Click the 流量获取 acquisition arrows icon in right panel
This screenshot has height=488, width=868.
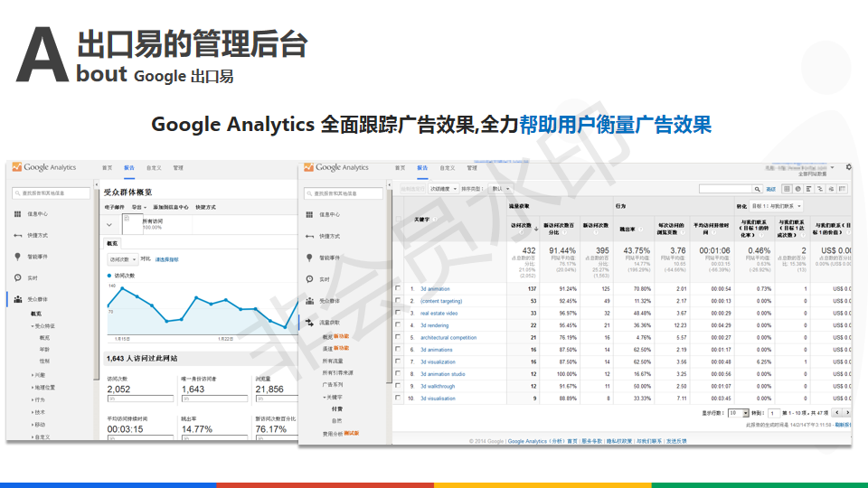(310, 322)
